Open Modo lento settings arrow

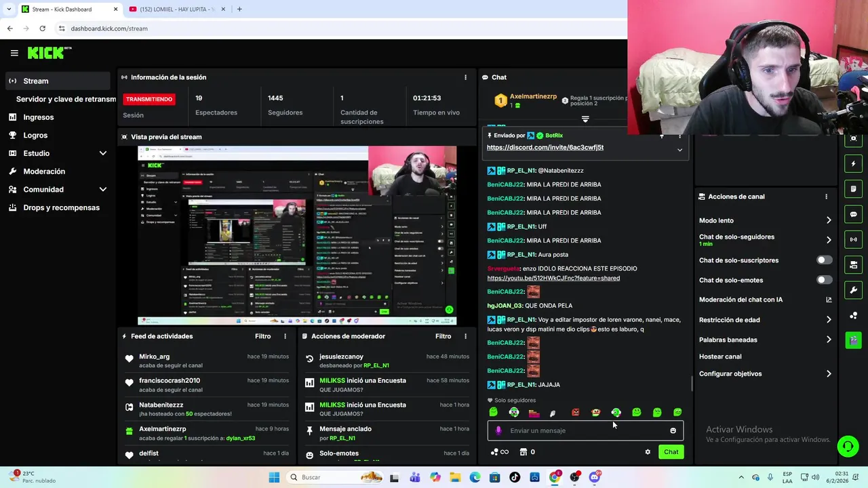pyautogui.click(x=828, y=220)
